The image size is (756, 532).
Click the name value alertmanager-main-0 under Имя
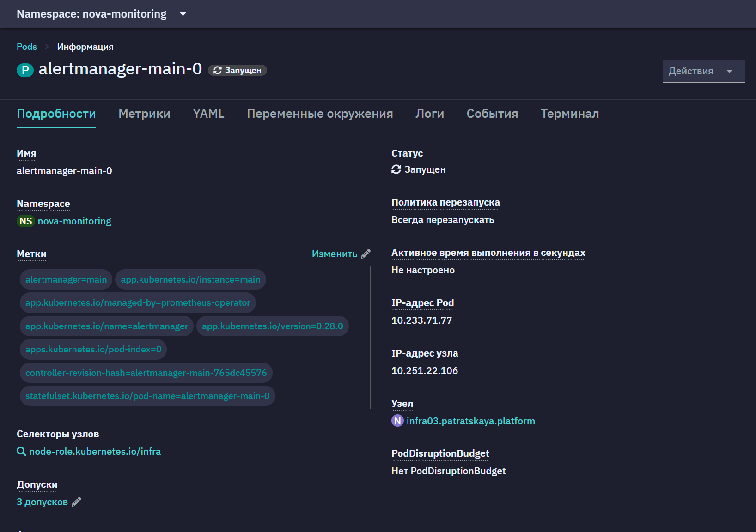[x=64, y=171]
